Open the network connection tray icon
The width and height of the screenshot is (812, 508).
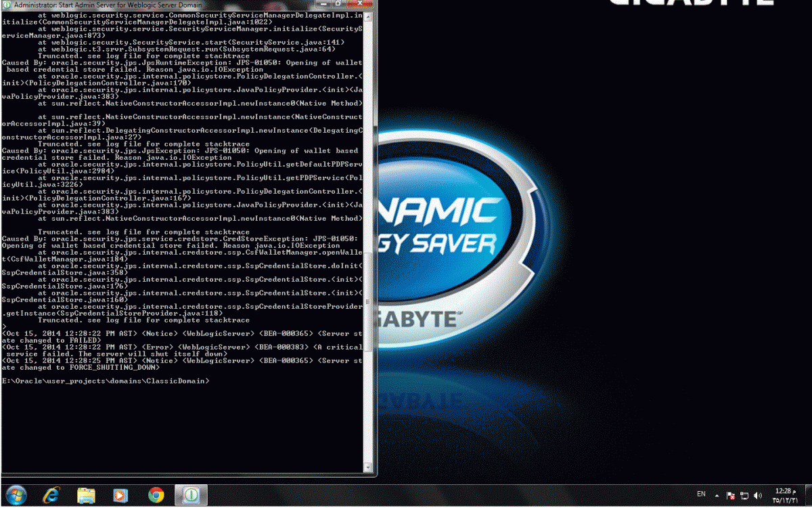click(x=744, y=495)
